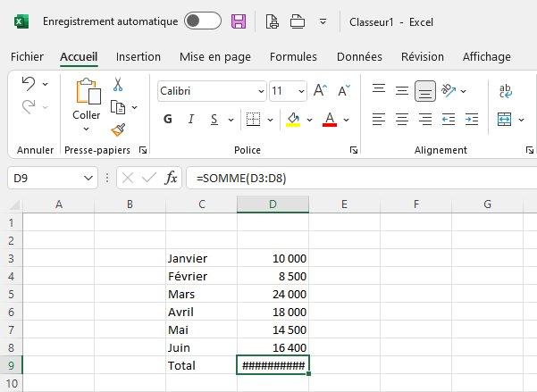Select column D header
537x392 pixels.
[x=273, y=204]
